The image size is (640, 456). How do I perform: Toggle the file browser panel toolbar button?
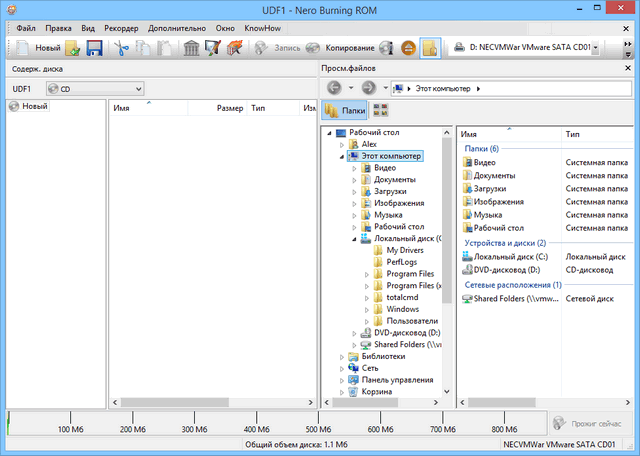[430, 48]
